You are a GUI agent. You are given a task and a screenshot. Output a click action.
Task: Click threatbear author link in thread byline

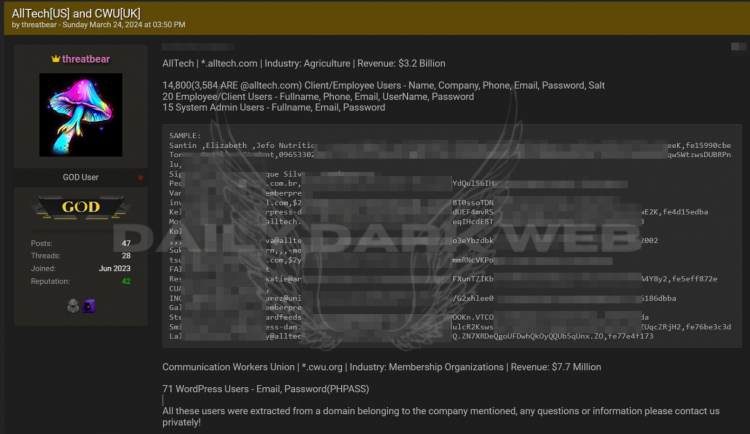click(x=39, y=25)
